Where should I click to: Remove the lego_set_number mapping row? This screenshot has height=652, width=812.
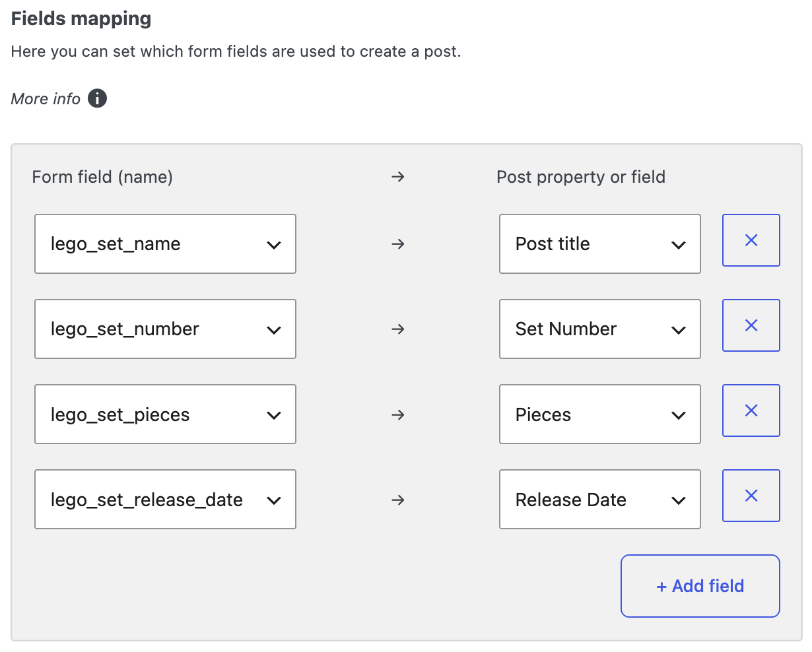click(751, 325)
